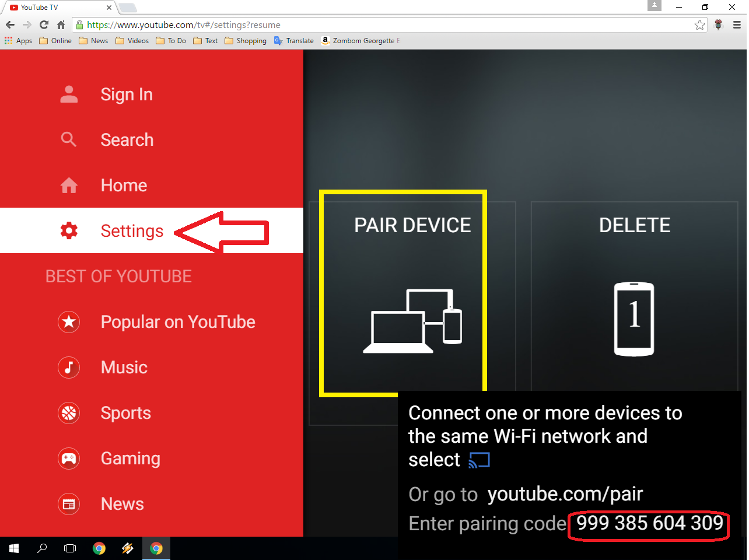Expand the News bookmarks folder
749x560 pixels.
click(93, 41)
